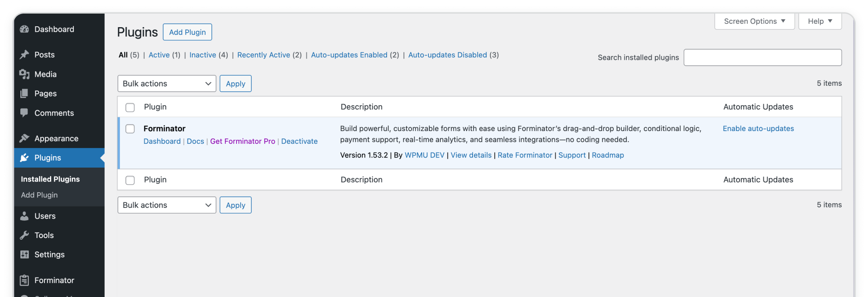The width and height of the screenshot is (868, 297).
Task: Focus the Search installed plugins field
Action: pos(762,57)
